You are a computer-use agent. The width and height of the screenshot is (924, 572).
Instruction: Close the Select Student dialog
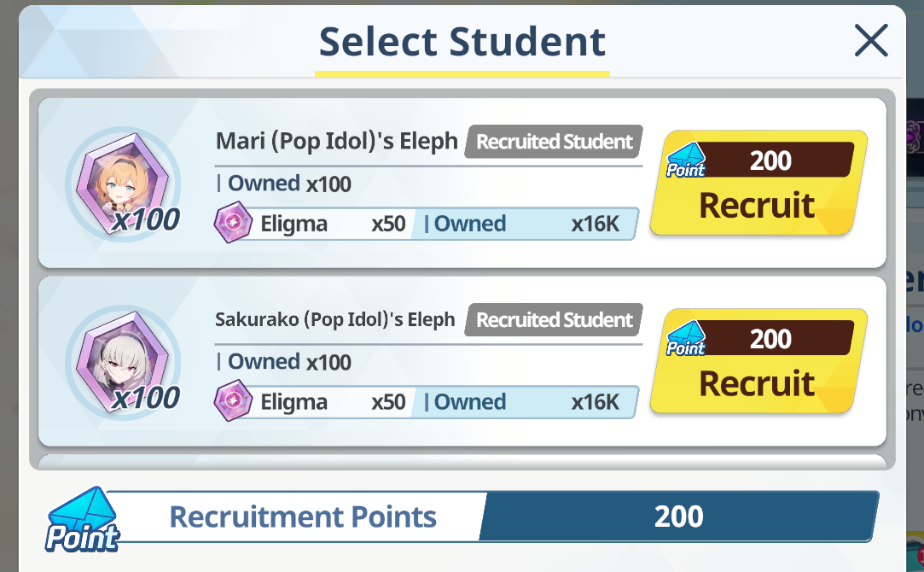point(871,41)
